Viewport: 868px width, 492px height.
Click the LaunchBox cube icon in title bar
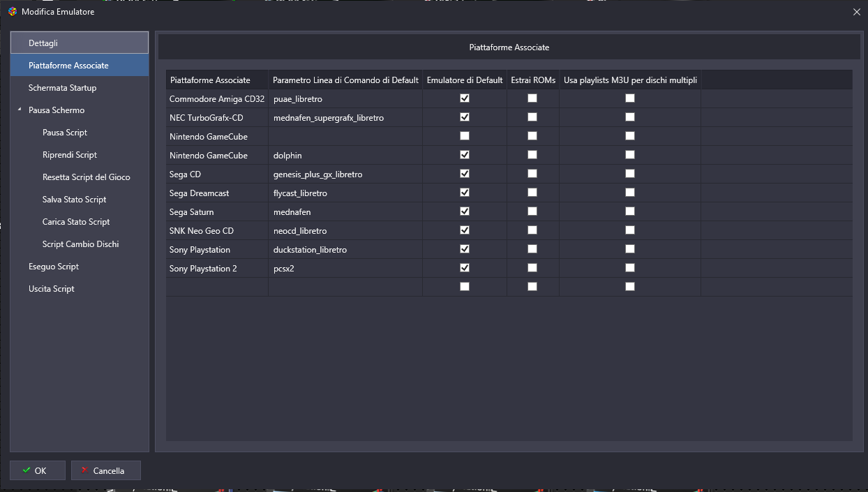point(12,12)
